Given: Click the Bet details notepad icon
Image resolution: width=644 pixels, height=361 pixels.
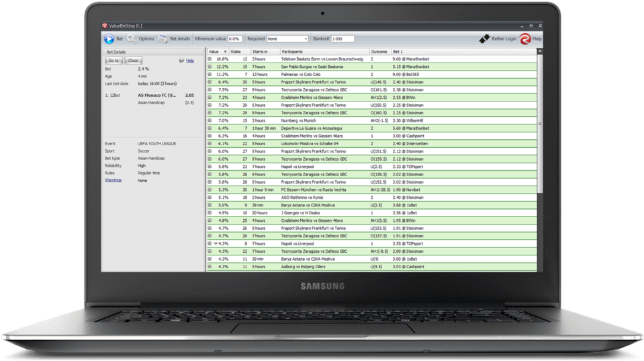Looking at the screenshot, I should point(163,39).
